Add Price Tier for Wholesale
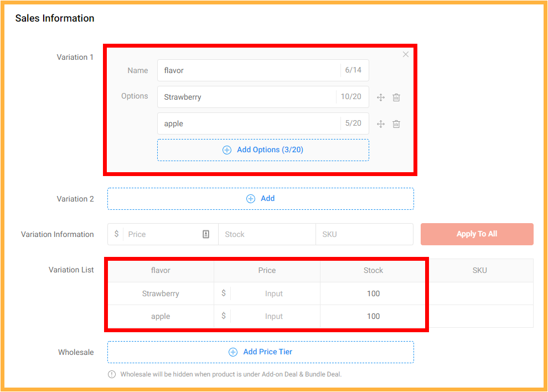The height and width of the screenshot is (392, 548). coord(260,352)
